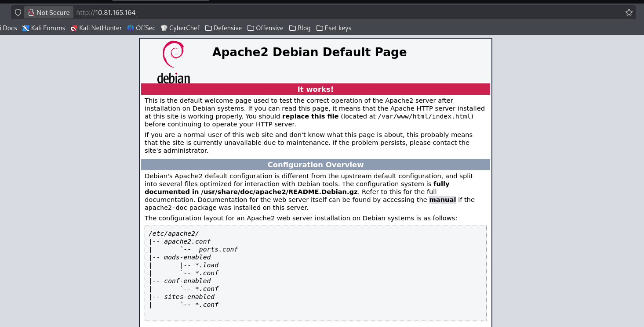The width and height of the screenshot is (644, 327).
Task: Expand the Blog bookmarks folder
Action: point(300,28)
